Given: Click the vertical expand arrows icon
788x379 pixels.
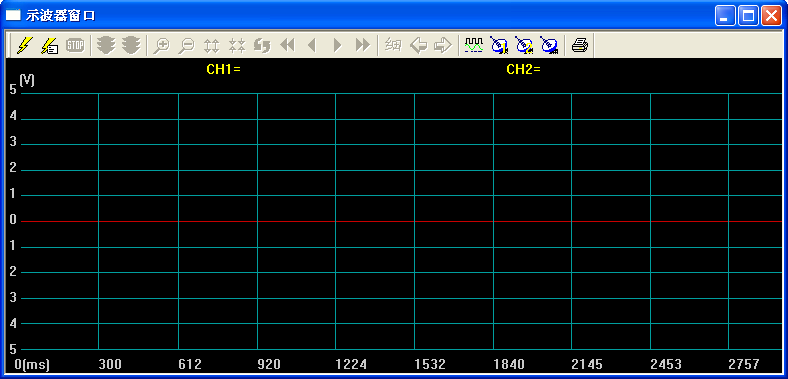Looking at the screenshot, I should point(212,46).
